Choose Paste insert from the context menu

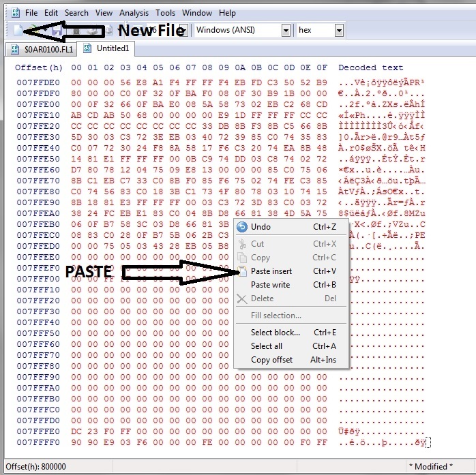click(291, 271)
